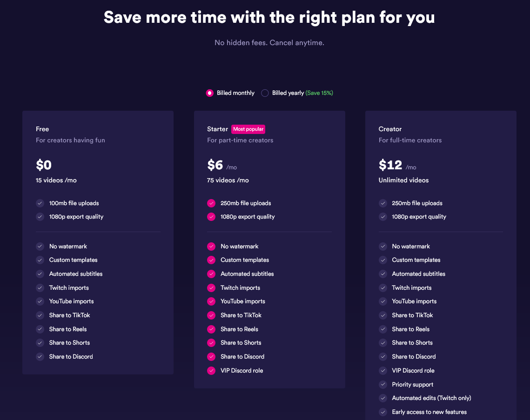Click the Most popular badge
Image resolution: width=530 pixels, height=420 pixels.
click(248, 129)
